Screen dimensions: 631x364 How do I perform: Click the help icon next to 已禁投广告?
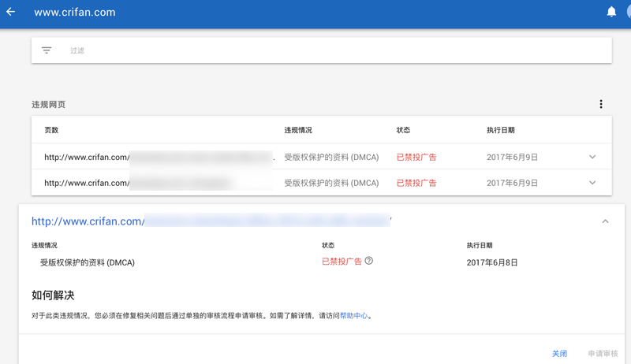pos(368,261)
